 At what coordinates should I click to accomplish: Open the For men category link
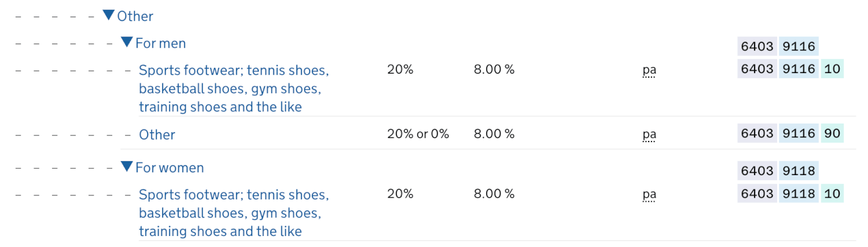pos(160,43)
